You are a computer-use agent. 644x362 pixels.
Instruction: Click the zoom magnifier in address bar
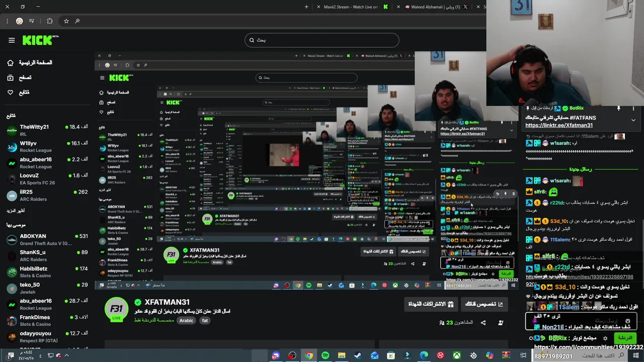point(77,21)
